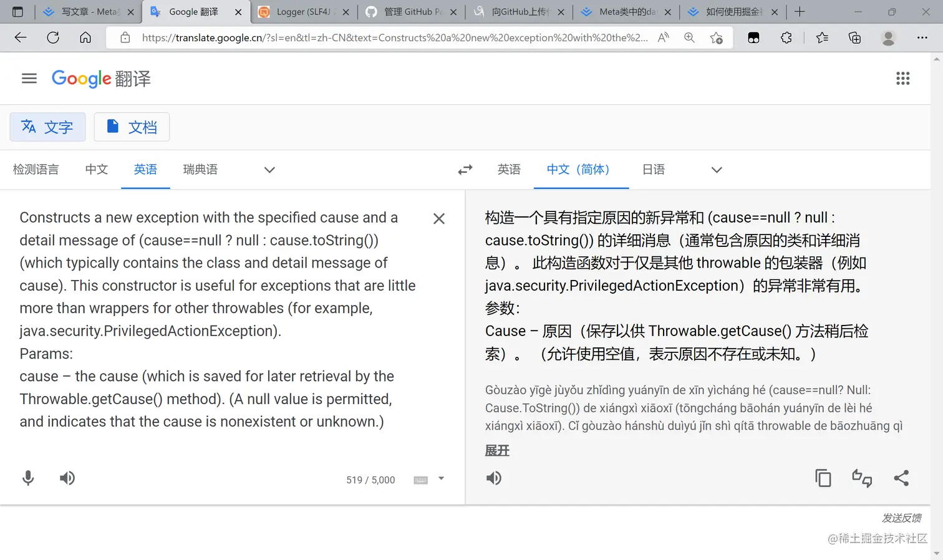The height and width of the screenshot is (560, 943).
Task: Click inside the source text input area
Action: [218, 319]
